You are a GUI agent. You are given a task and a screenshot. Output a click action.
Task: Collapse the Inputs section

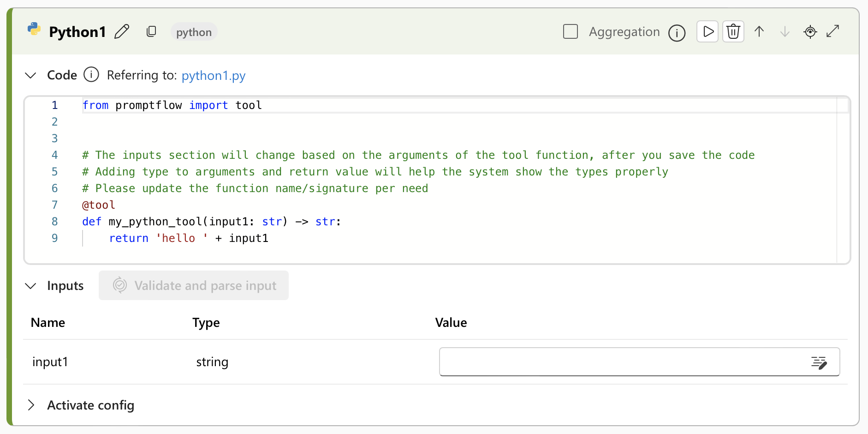(x=30, y=285)
